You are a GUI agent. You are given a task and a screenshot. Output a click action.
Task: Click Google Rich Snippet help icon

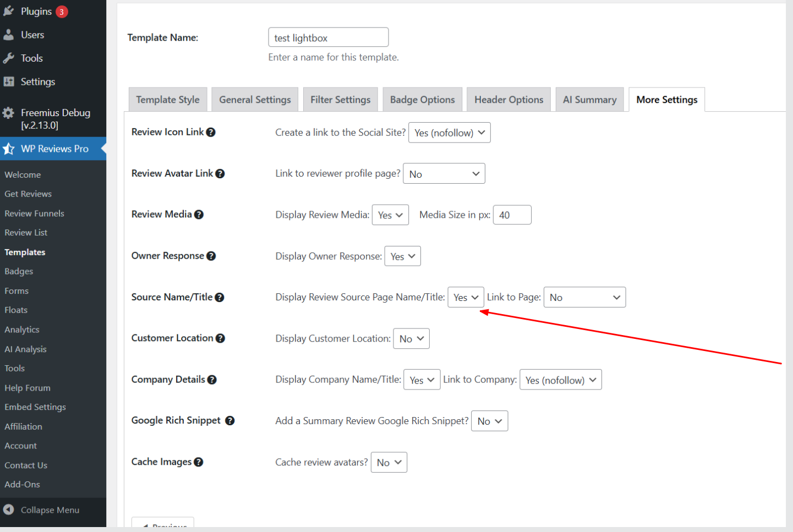[230, 420]
